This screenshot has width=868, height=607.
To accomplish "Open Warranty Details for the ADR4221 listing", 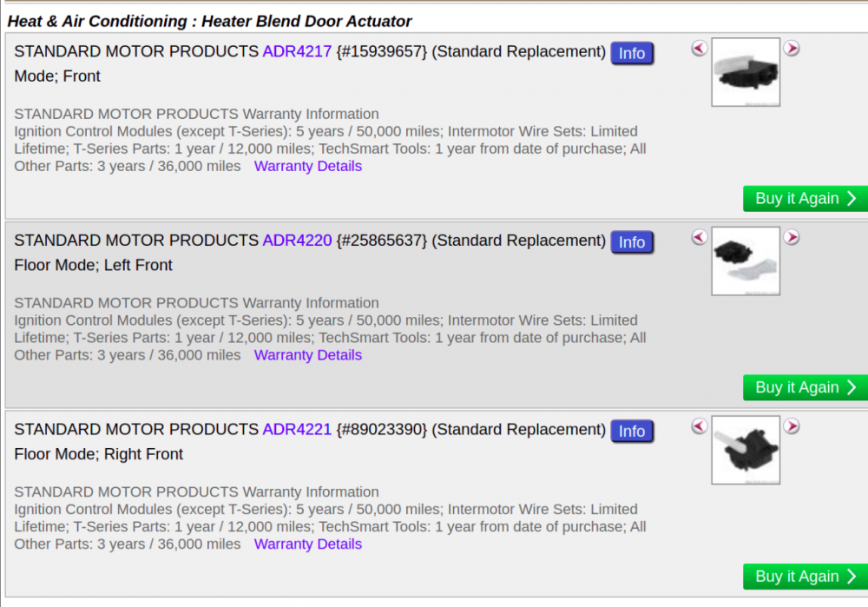I will tap(308, 544).
